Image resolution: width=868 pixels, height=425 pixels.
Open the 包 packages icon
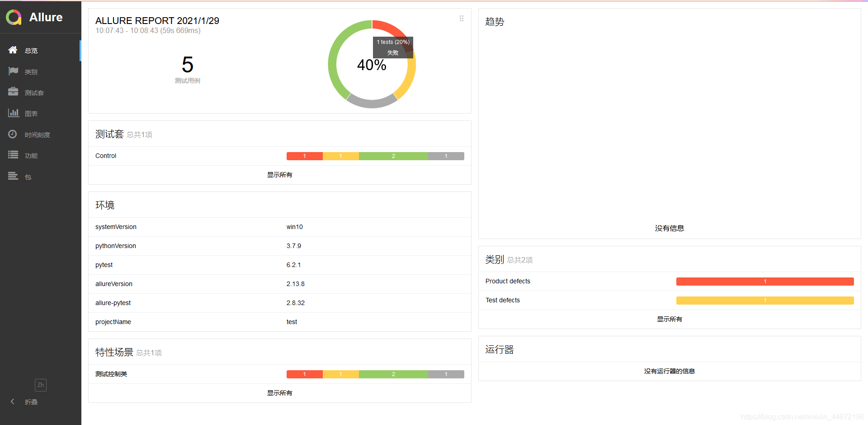[13, 176]
